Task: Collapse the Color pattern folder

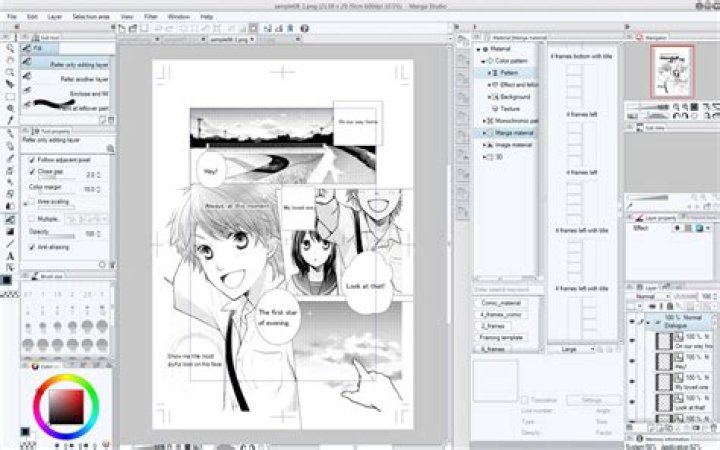Action: [x=483, y=61]
